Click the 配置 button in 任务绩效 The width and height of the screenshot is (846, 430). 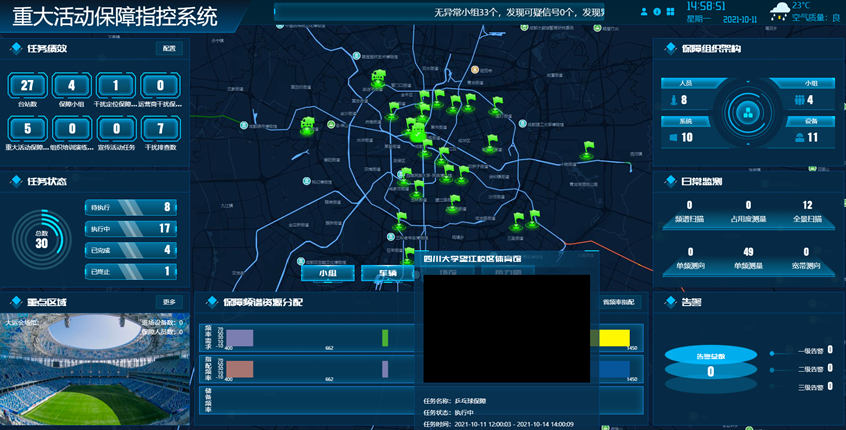(169, 48)
